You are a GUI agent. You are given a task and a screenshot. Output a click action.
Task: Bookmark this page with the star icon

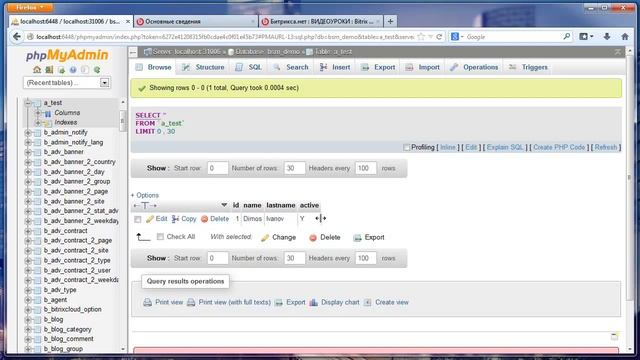[x=421, y=37]
